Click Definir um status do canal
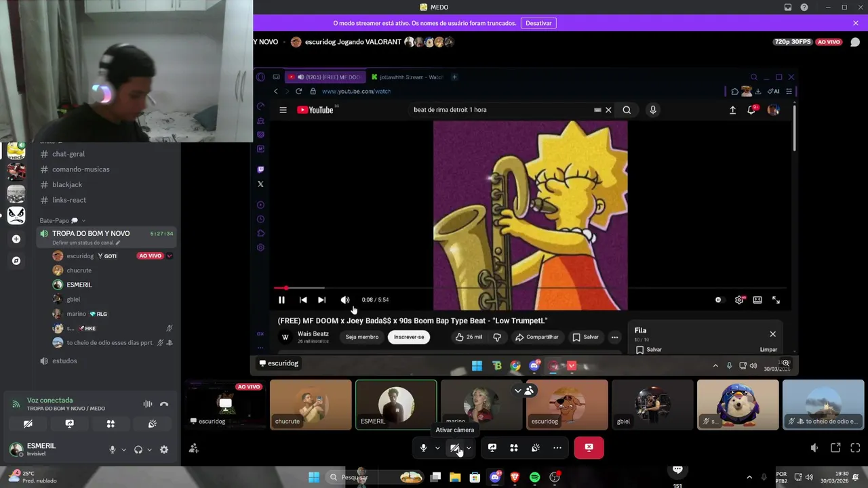 86,243
